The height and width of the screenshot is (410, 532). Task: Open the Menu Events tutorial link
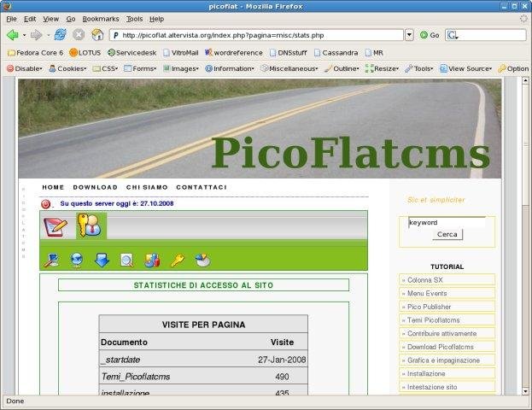point(447,294)
